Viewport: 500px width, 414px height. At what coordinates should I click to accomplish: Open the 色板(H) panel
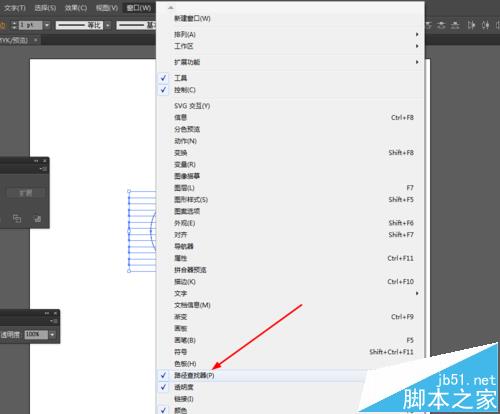[290, 364]
